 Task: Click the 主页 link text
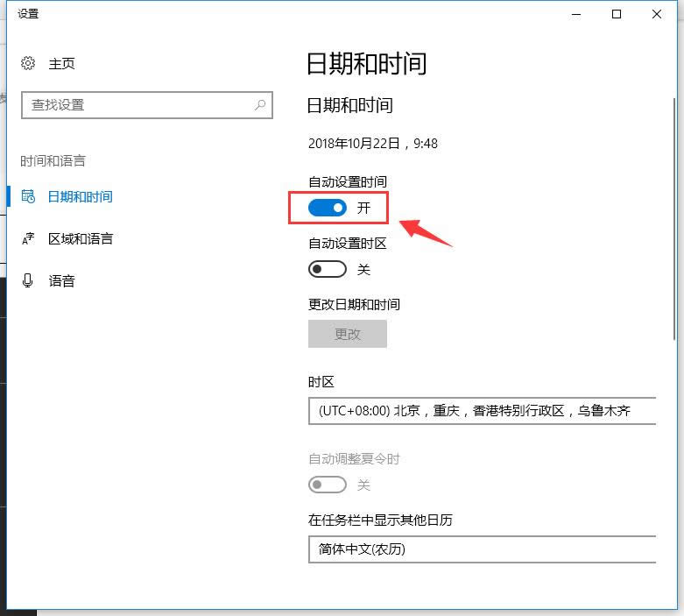point(61,63)
